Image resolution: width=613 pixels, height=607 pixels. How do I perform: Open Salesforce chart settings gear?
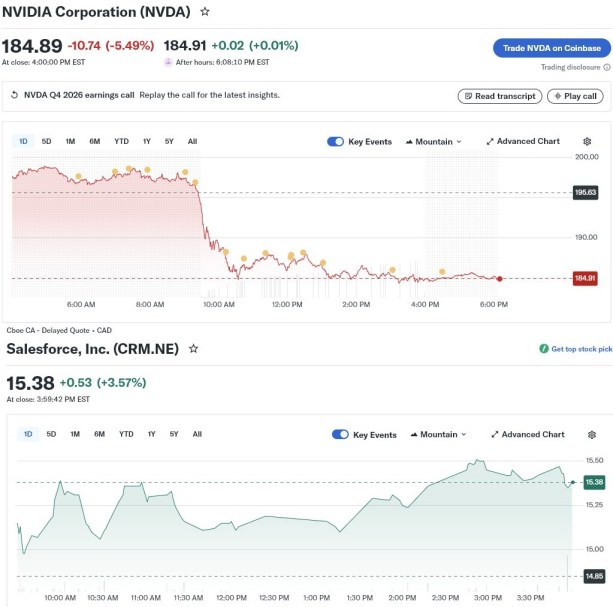coord(591,435)
